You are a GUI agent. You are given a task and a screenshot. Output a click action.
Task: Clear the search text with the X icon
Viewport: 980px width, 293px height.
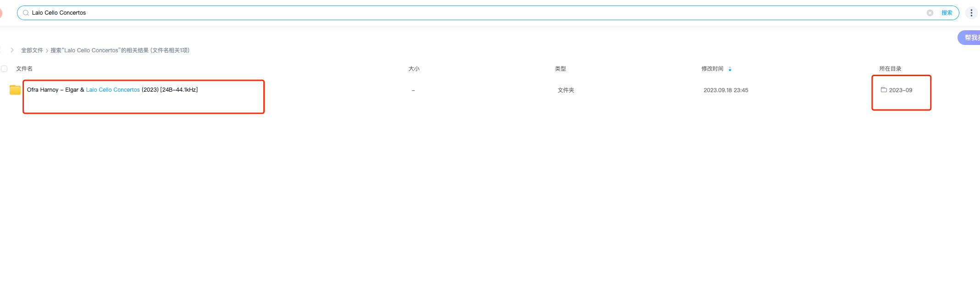click(930, 13)
